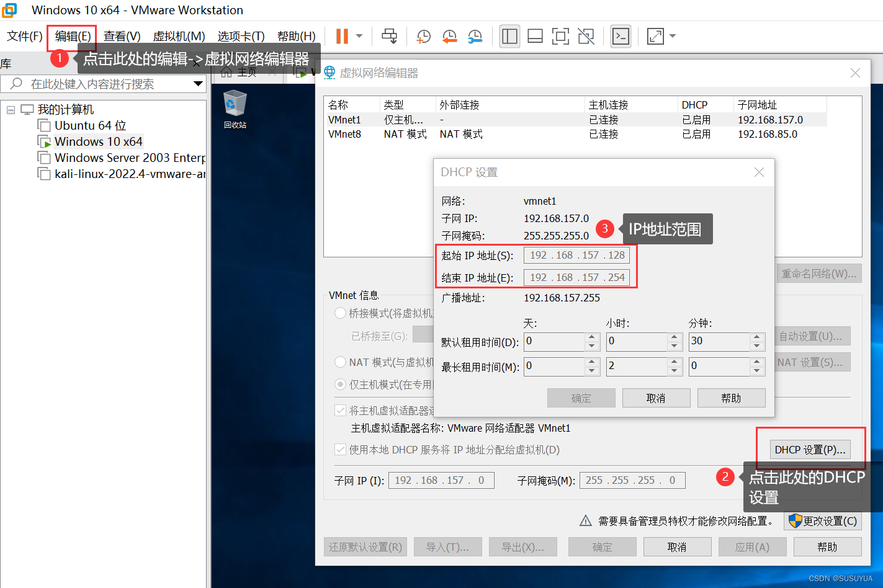883x588 pixels.
Task: Open the Recycle Bin desktop icon
Action: [x=235, y=110]
